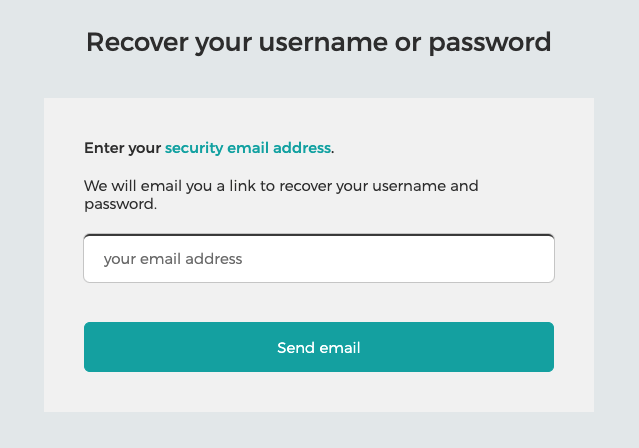Click inside the white email entry field
Image resolution: width=639 pixels, height=448 pixels.
click(x=318, y=259)
